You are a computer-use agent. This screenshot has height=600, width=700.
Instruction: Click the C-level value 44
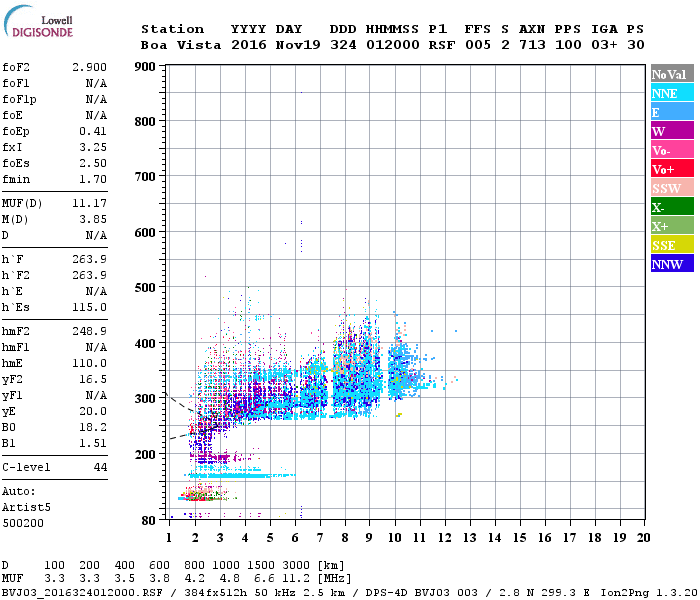100,467
